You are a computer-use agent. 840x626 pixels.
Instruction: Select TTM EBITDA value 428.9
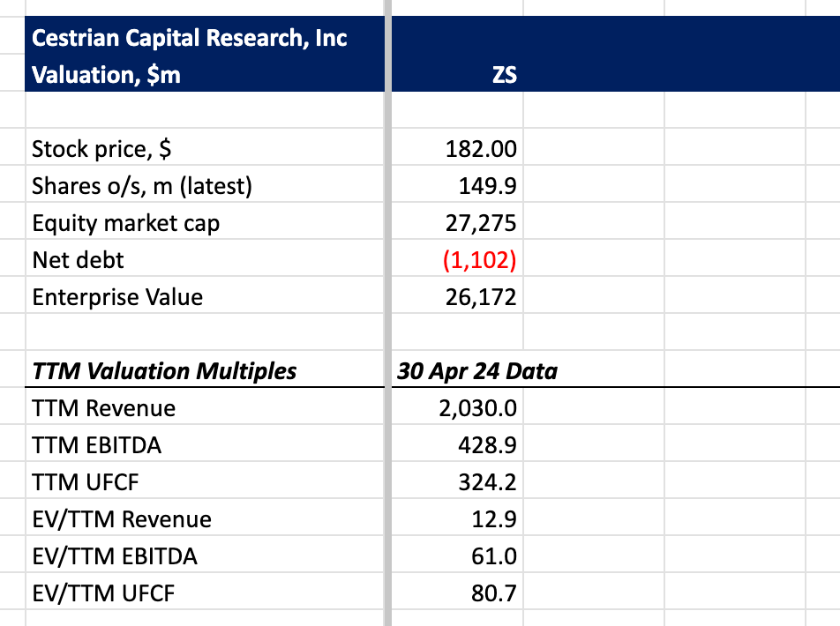(x=487, y=445)
